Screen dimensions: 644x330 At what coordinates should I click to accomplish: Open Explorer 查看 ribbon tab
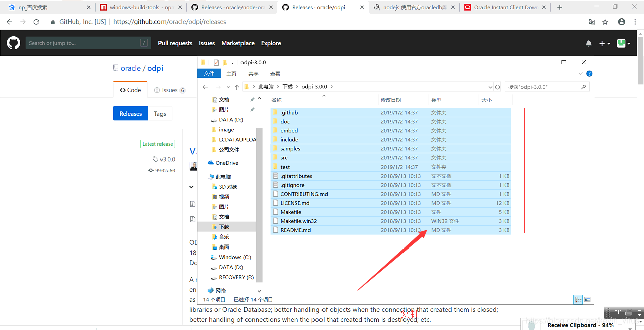tap(275, 74)
